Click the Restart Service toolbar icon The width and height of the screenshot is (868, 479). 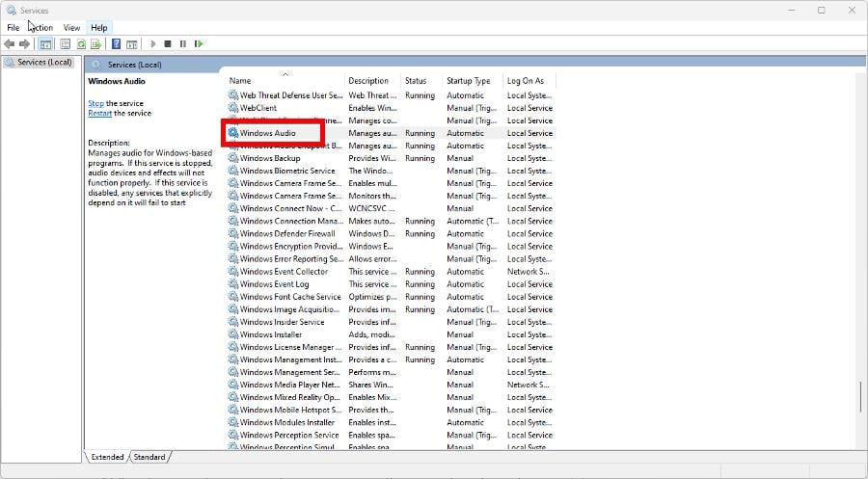199,43
